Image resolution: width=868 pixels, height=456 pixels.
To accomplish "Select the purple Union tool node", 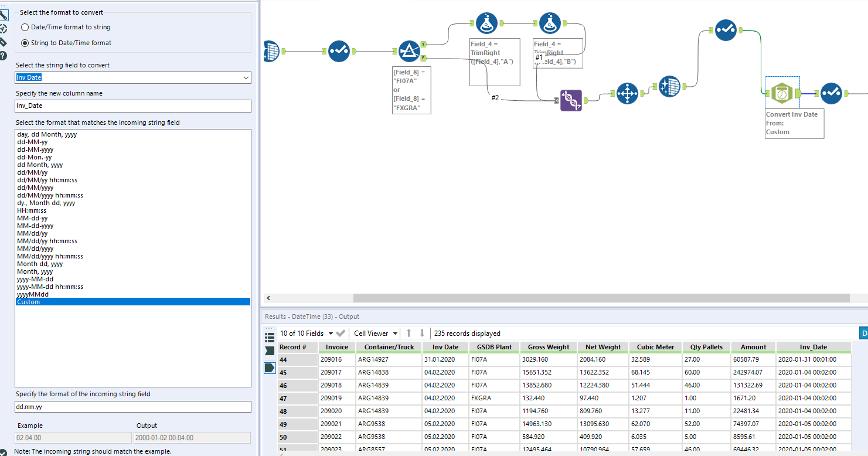I will (x=571, y=100).
